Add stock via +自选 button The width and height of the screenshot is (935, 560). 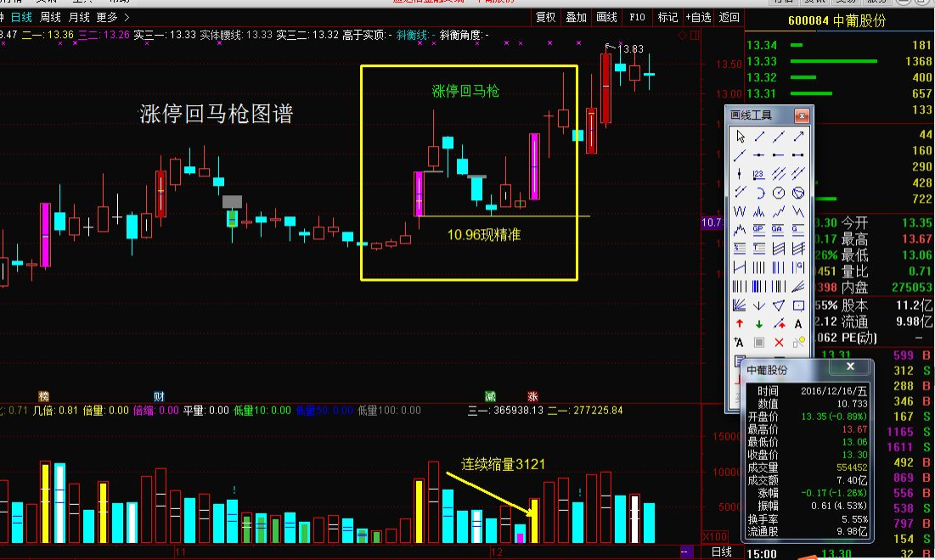(699, 18)
